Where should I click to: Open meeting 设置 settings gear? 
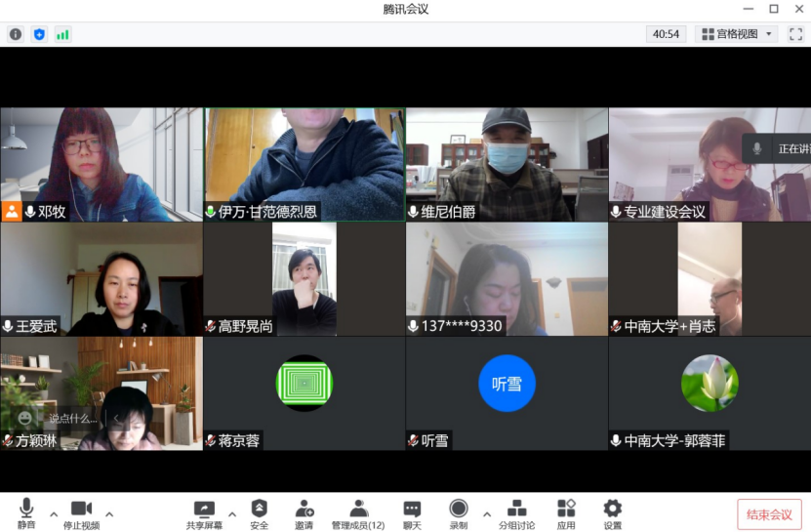(x=612, y=513)
